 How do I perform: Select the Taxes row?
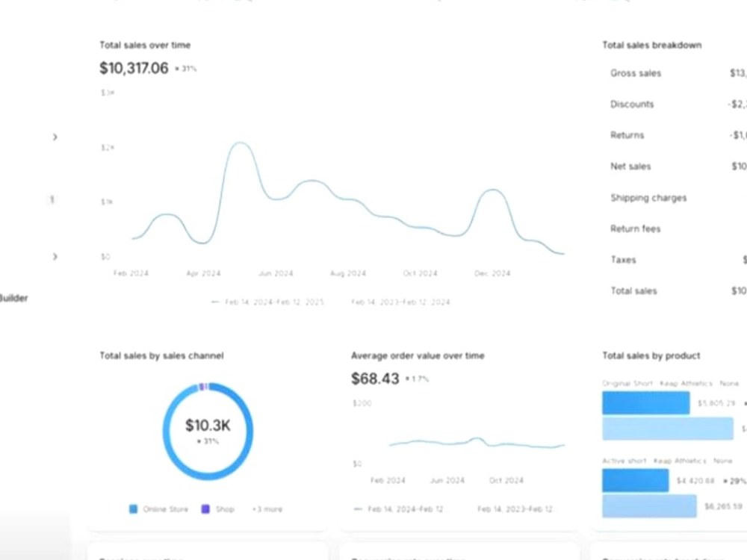(x=678, y=260)
